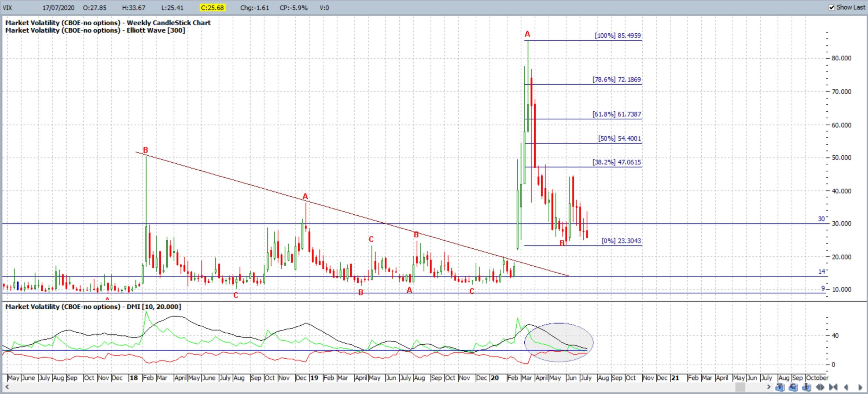Click the year 19 time axis label
This screenshot has width=868, height=394.
click(314, 378)
